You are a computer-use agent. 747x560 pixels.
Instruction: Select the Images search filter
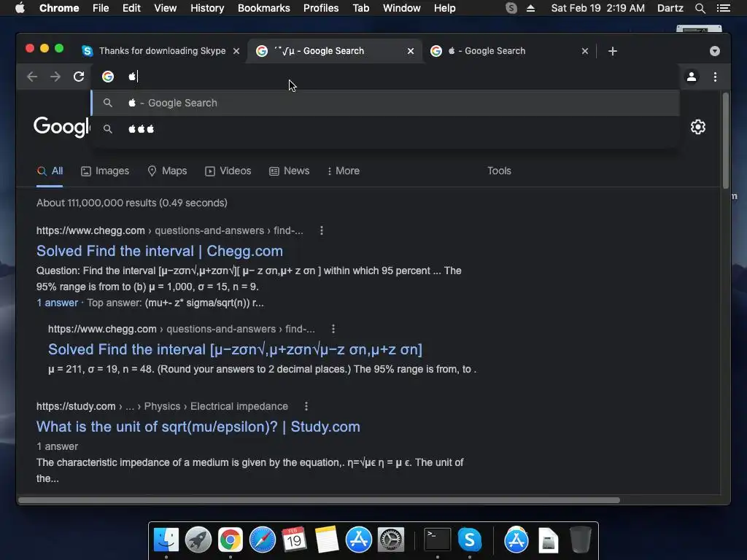click(x=105, y=171)
